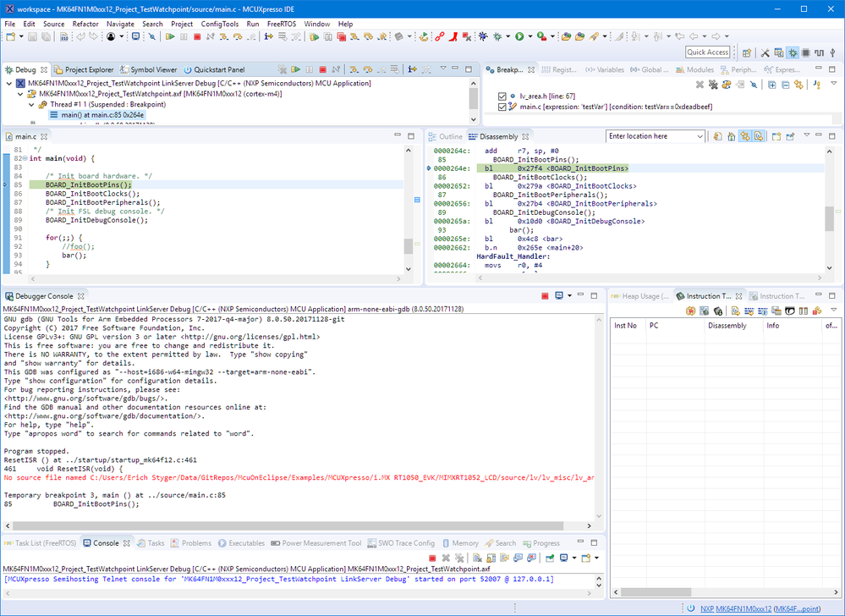The image size is (845, 616).
Task: Open the FreeRTOS menu
Action: pos(282,24)
